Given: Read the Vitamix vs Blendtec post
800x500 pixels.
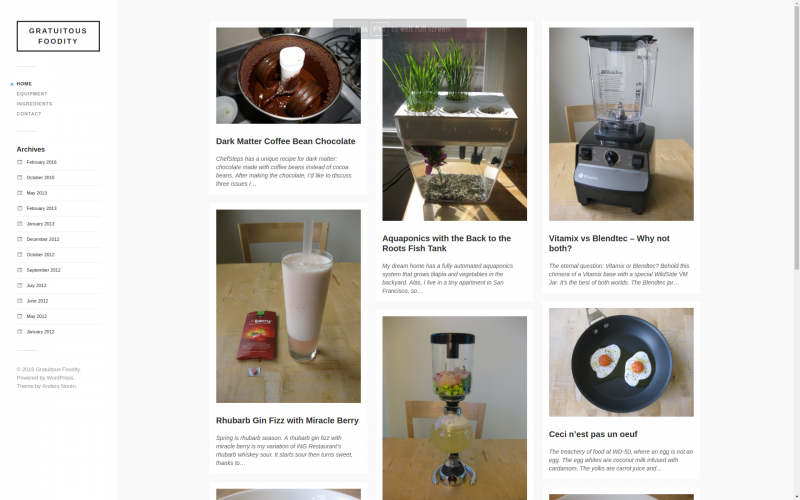Looking at the screenshot, I should pyautogui.click(x=609, y=243).
